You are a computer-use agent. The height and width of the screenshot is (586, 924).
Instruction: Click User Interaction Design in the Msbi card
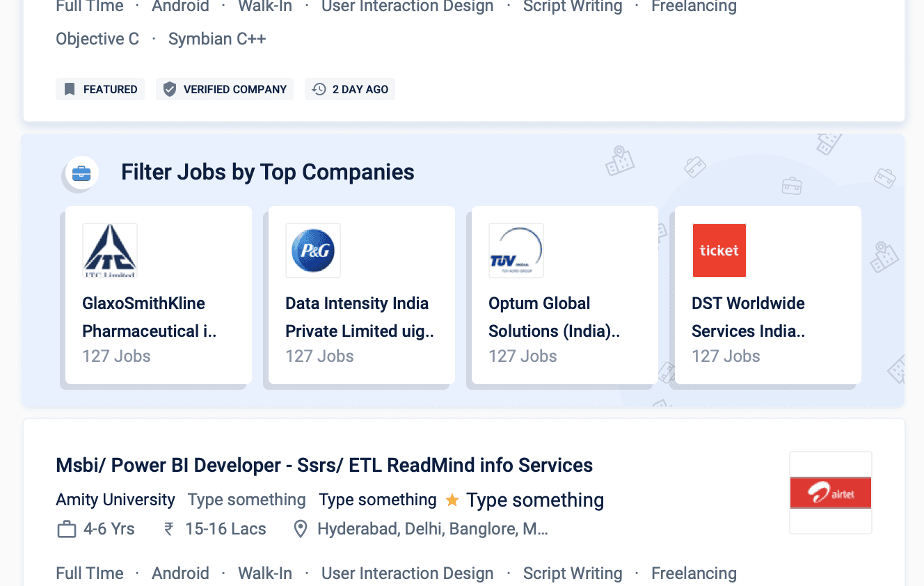coord(408,573)
